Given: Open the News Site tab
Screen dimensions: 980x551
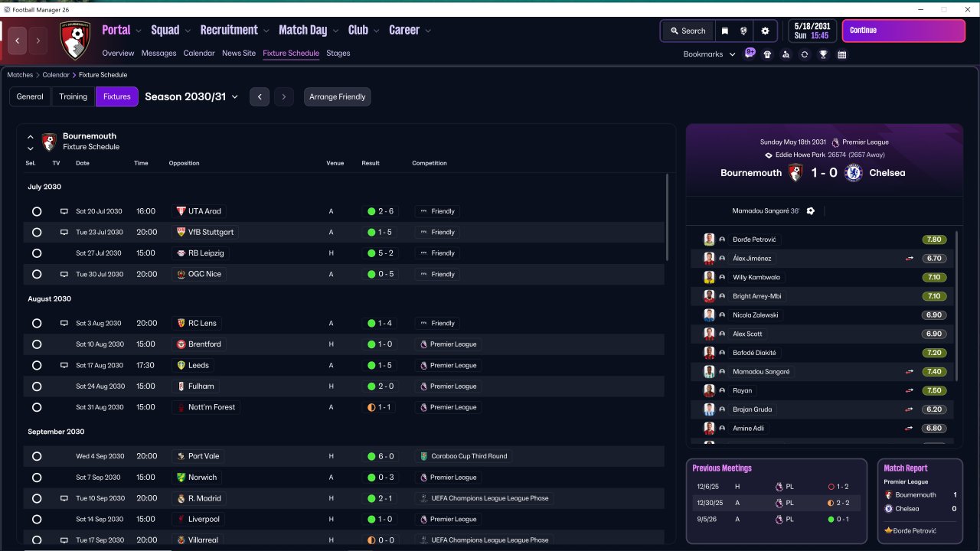Looking at the screenshot, I should click(239, 54).
